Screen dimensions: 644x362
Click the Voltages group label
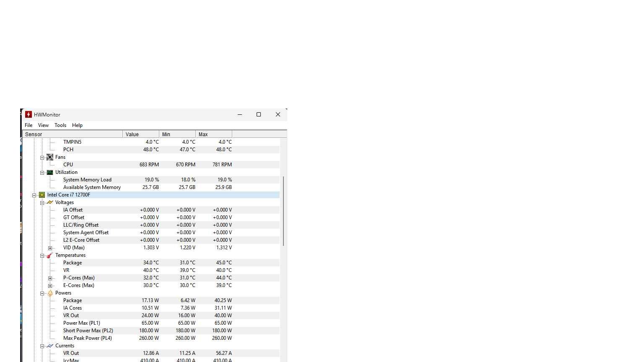[65, 202]
